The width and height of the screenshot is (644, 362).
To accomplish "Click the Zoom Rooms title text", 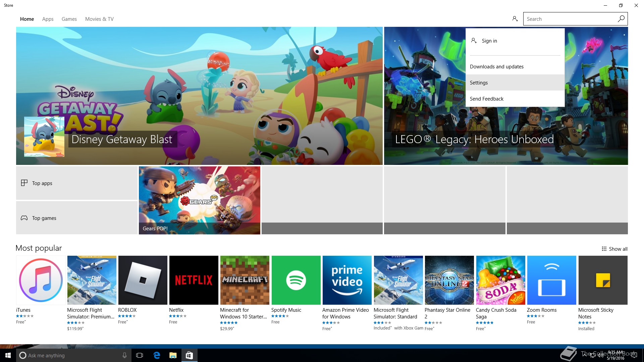I will pos(541,310).
